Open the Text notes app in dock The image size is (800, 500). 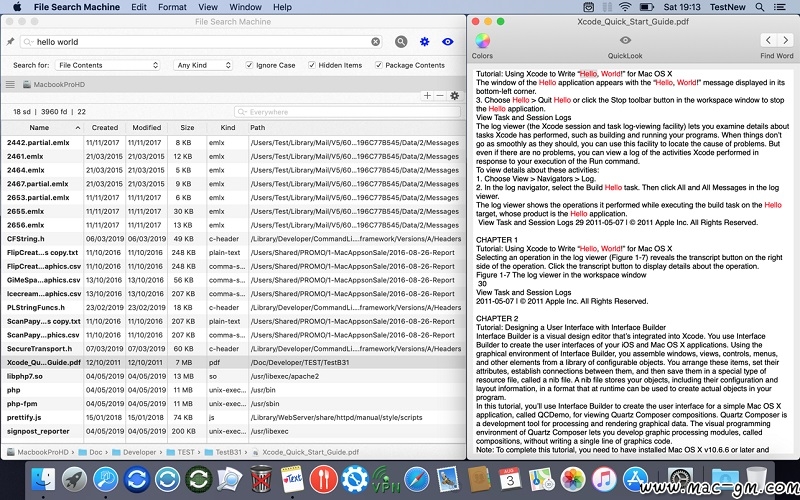coord(292,479)
